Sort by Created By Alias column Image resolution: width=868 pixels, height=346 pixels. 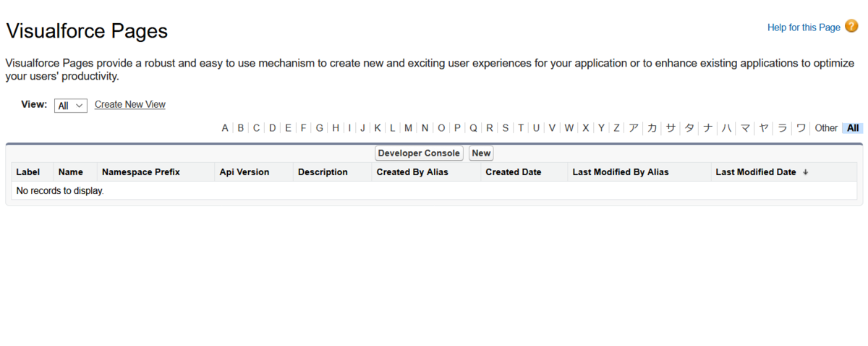412,172
